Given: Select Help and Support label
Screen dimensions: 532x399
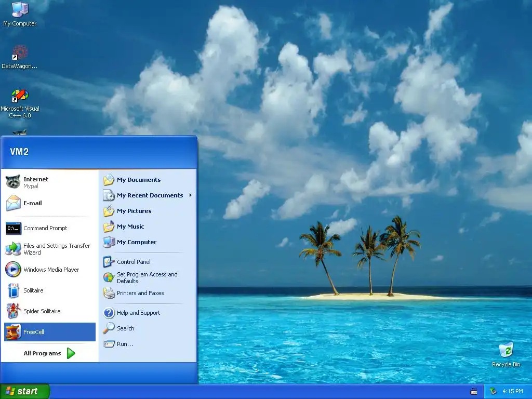Looking at the screenshot, I should tap(138, 313).
